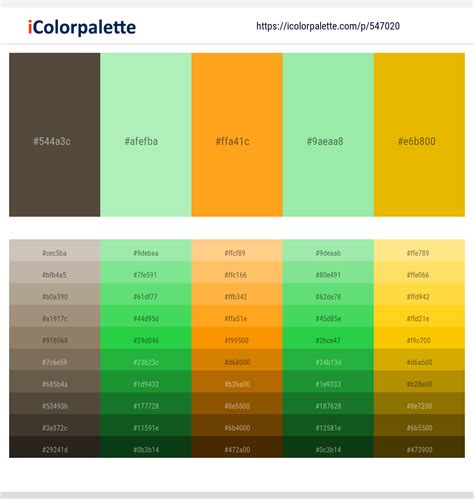
Task: Select the dark brown #544a3c swatch
Action: (55, 135)
